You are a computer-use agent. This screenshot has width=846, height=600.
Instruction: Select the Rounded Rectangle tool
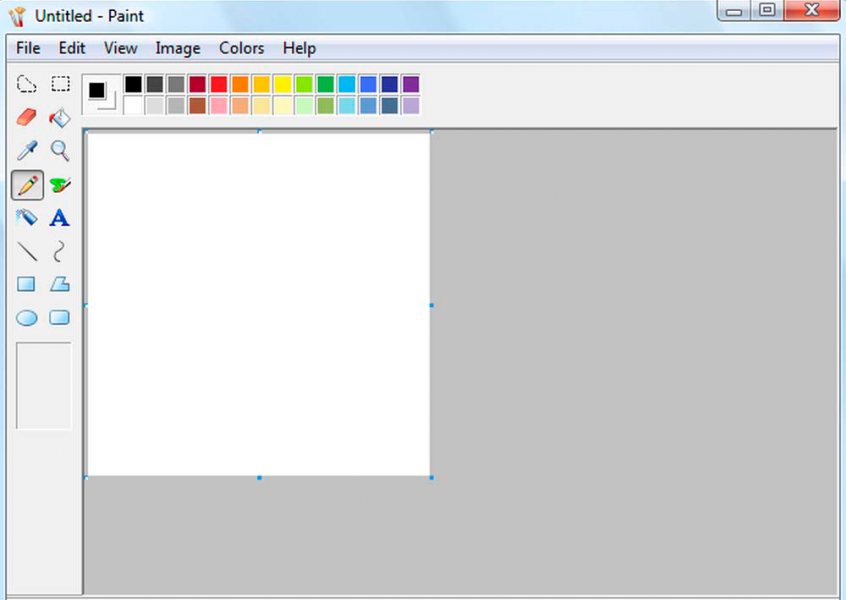(59, 317)
